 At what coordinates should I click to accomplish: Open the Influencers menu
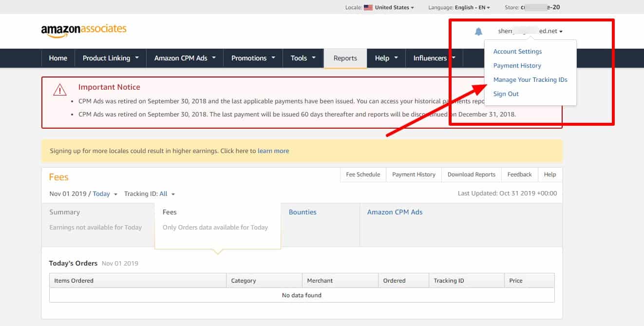pos(434,58)
